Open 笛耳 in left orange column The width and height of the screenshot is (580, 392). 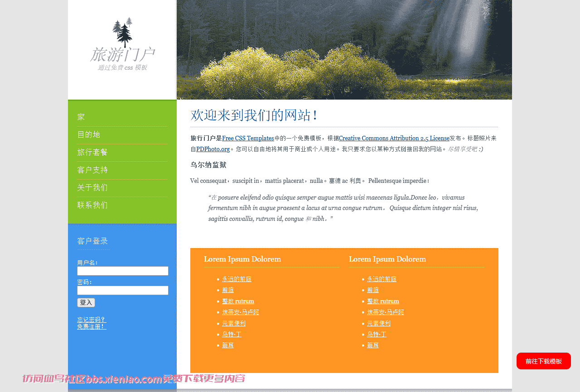click(x=228, y=345)
